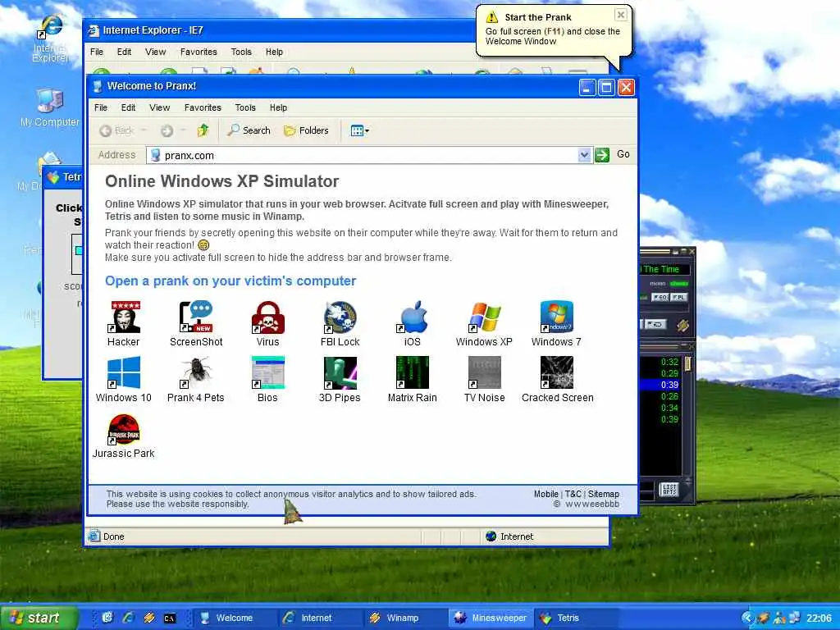Launch the Windows 10 prank

124,372
